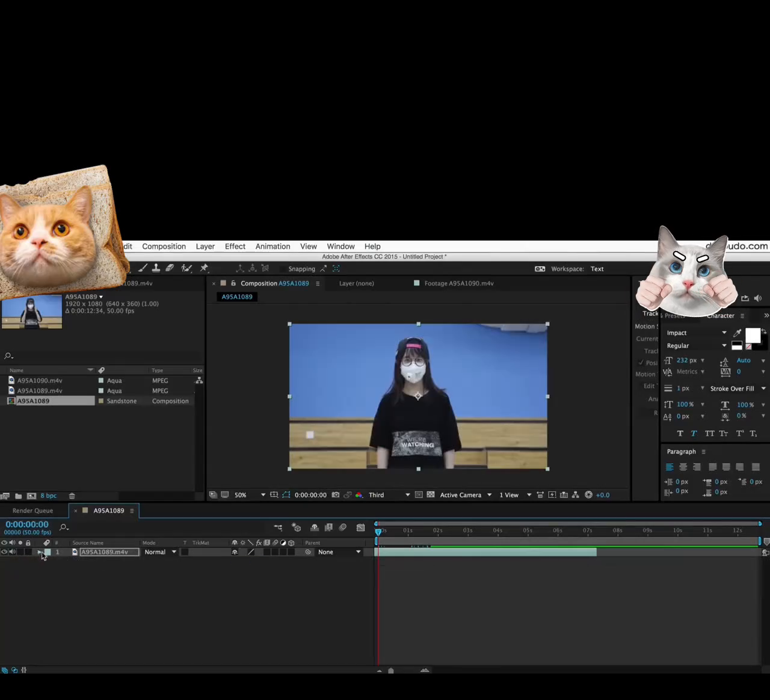Click the Text workspace selector

[597, 269]
